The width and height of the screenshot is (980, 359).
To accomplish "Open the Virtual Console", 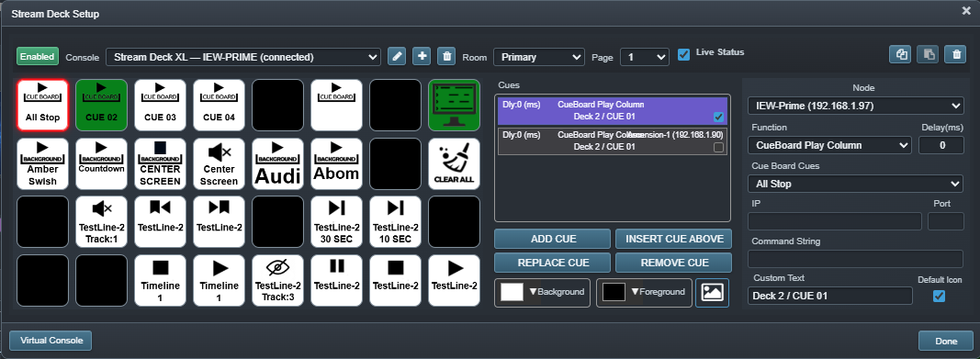I will pyautogui.click(x=51, y=341).
